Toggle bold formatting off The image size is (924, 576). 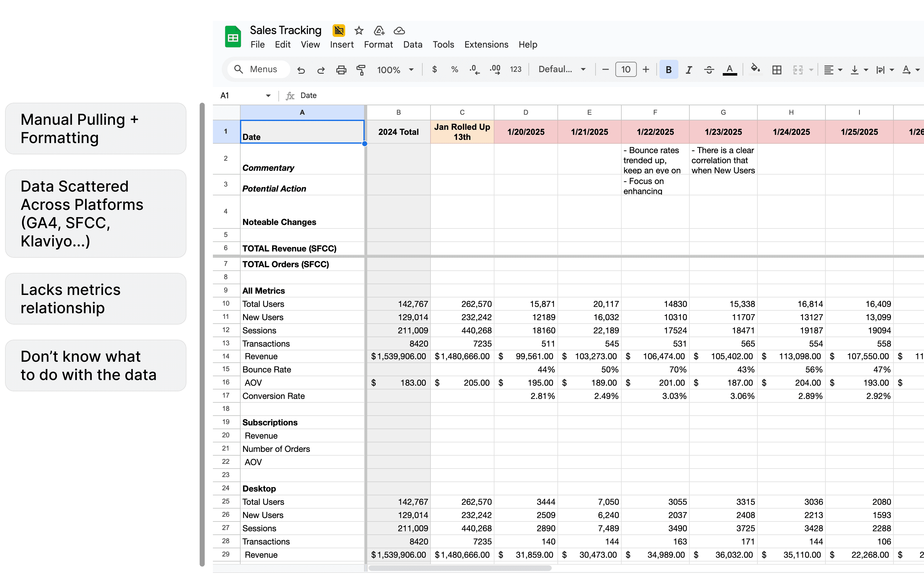(669, 69)
